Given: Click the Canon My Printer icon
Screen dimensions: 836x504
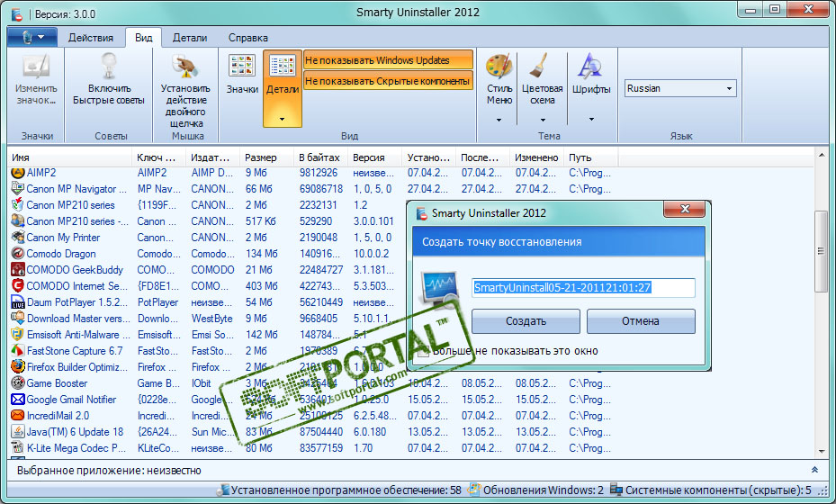Looking at the screenshot, I should (x=18, y=238).
